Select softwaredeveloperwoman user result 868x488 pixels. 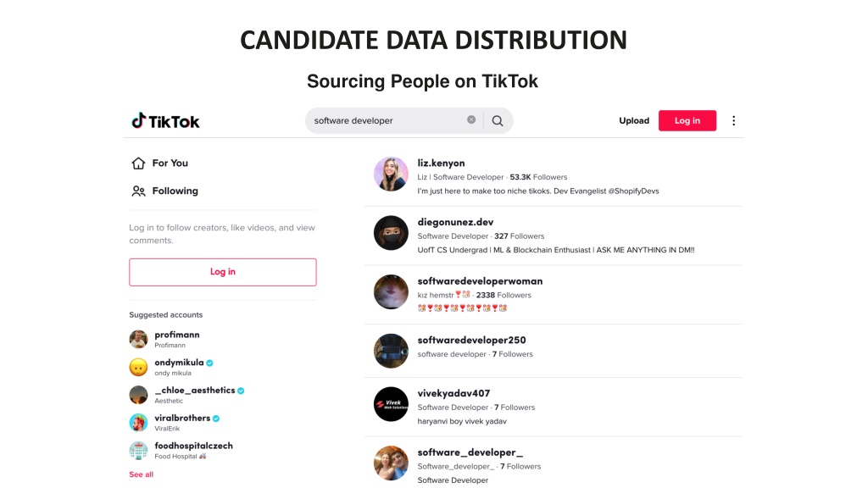click(553, 294)
